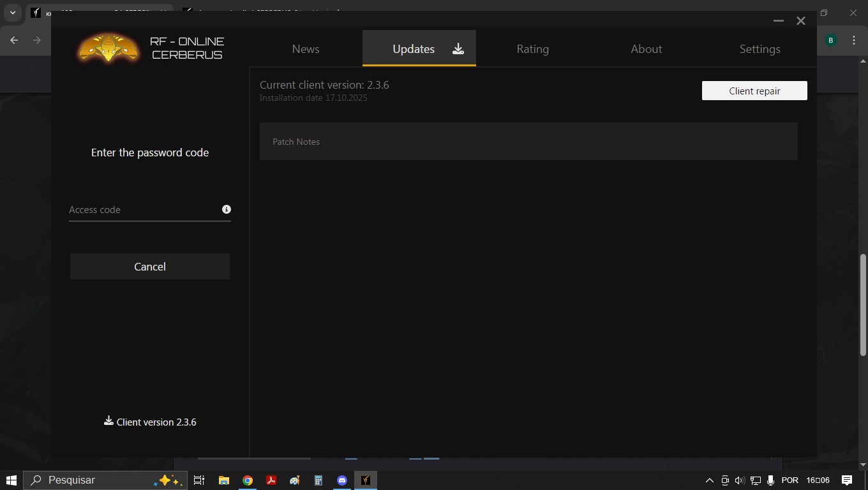Open the Chrome three-dot menu
This screenshot has width=868, height=490.
click(x=854, y=40)
